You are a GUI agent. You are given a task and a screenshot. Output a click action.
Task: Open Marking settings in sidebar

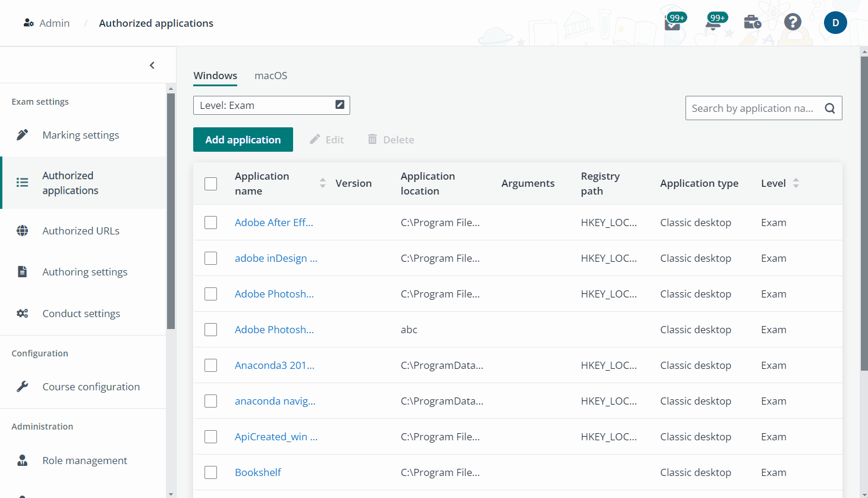pos(81,135)
